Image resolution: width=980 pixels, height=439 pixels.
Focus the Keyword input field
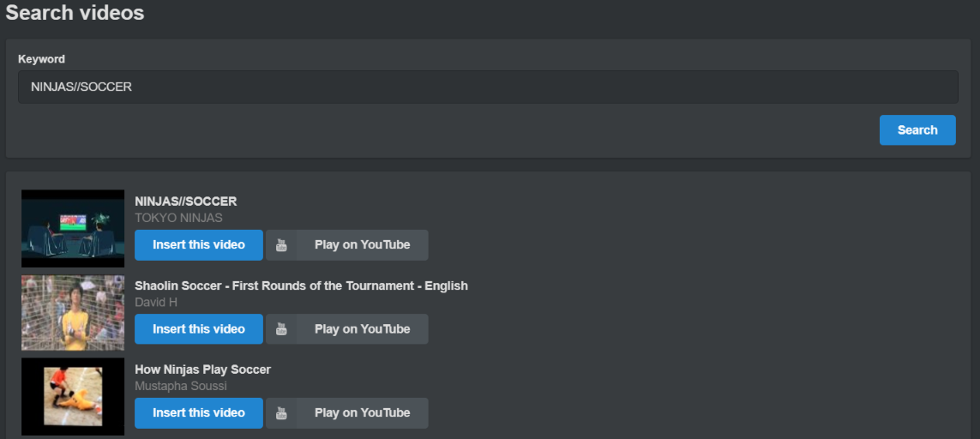[x=488, y=87]
